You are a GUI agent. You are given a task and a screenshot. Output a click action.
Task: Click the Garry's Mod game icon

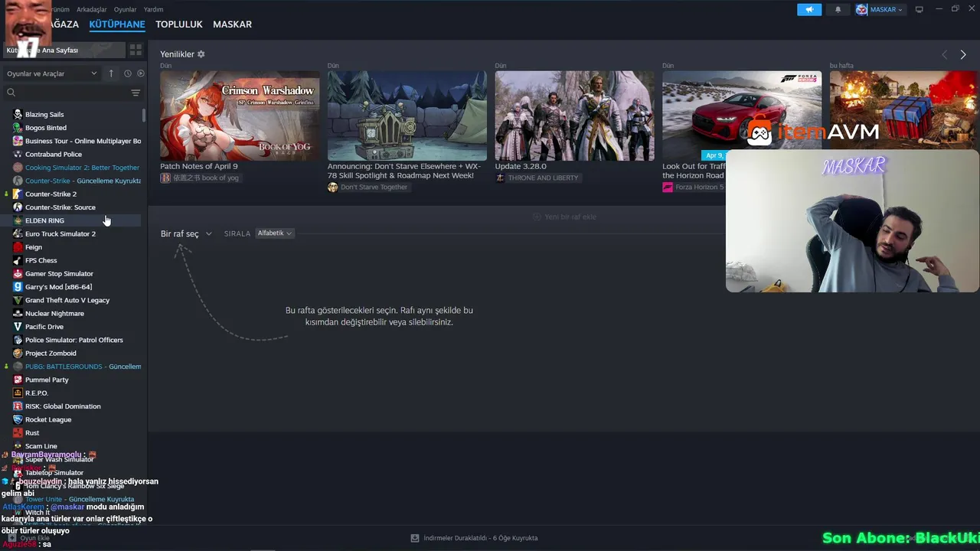(x=18, y=287)
